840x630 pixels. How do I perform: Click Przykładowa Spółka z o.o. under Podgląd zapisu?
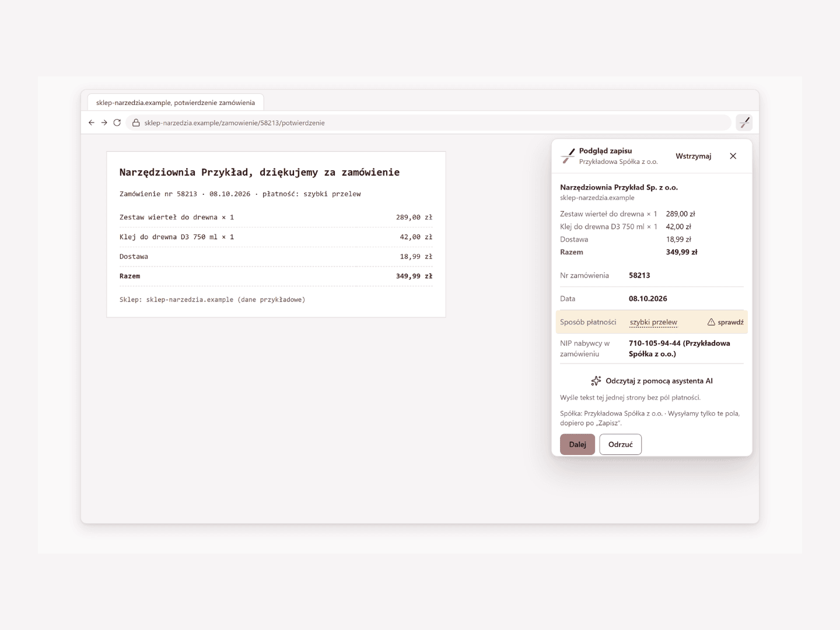[618, 162]
